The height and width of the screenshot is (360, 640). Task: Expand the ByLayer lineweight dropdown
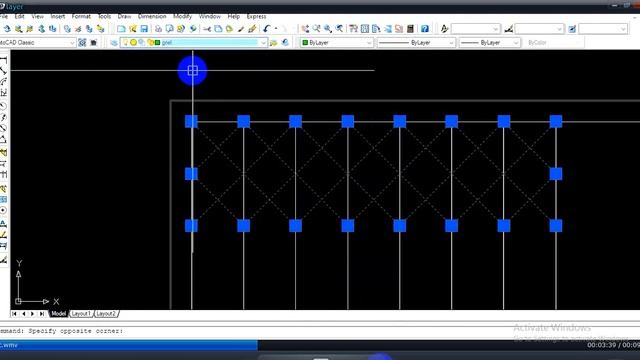pos(516,42)
